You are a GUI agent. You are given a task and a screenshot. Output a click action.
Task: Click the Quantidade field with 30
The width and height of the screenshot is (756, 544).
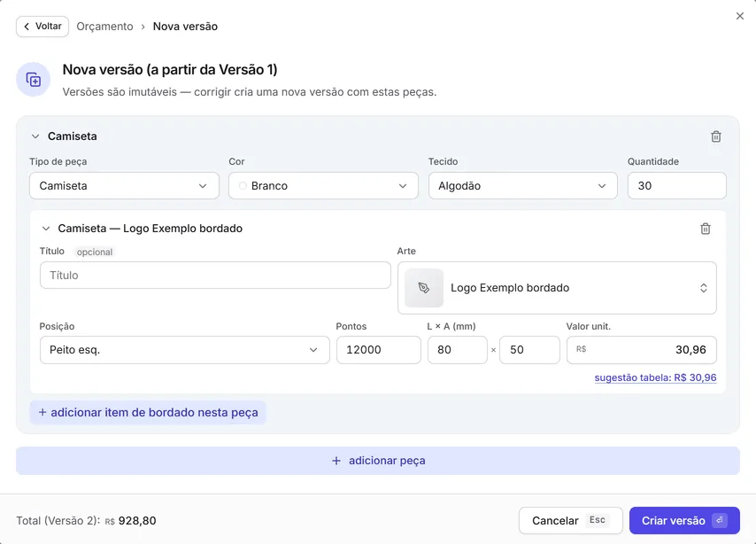tap(677, 186)
